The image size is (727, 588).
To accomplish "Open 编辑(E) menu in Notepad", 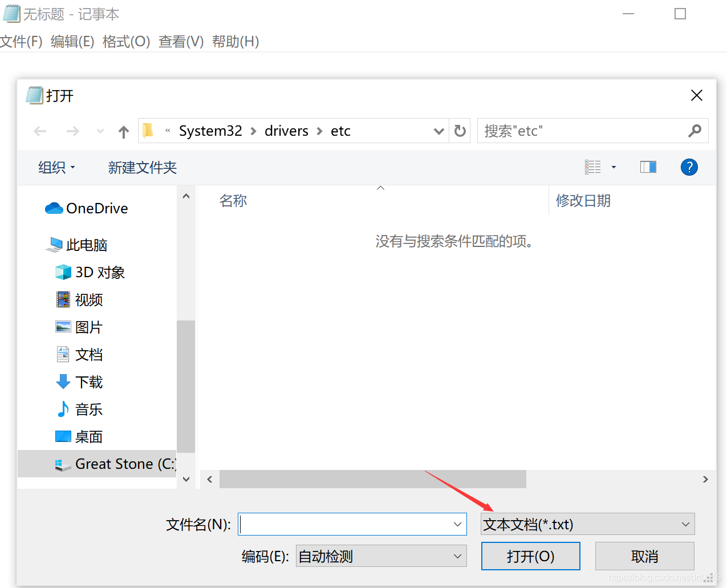I will click(72, 42).
